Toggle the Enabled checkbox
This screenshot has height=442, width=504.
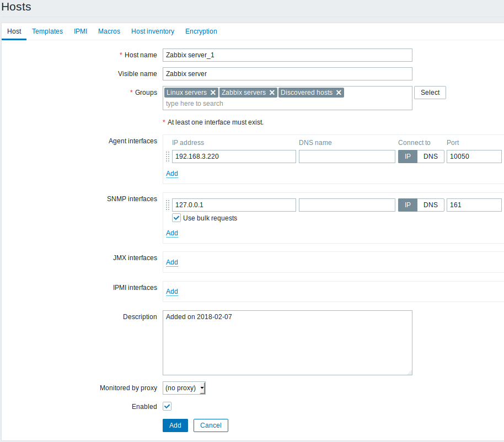(167, 406)
